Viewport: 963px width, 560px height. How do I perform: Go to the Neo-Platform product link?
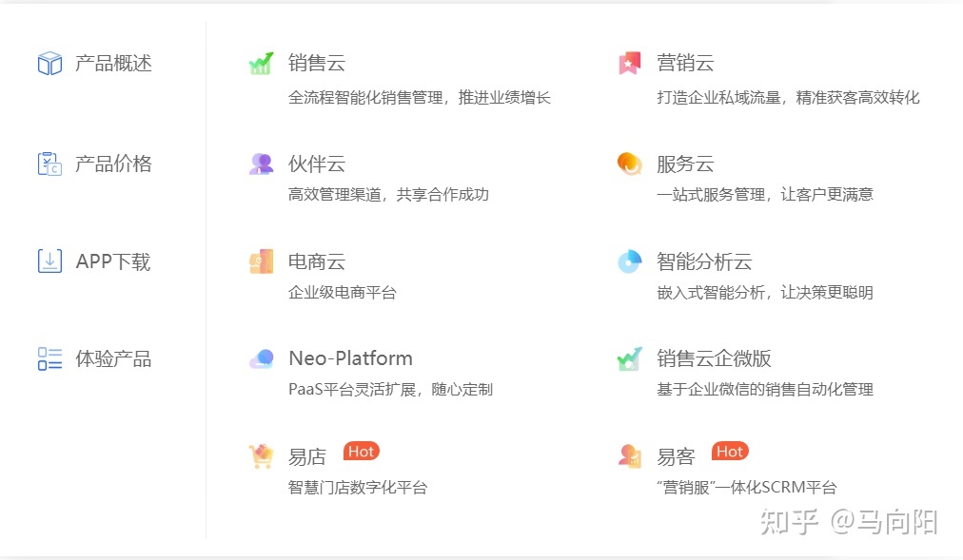pyautogui.click(x=350, y=358)
